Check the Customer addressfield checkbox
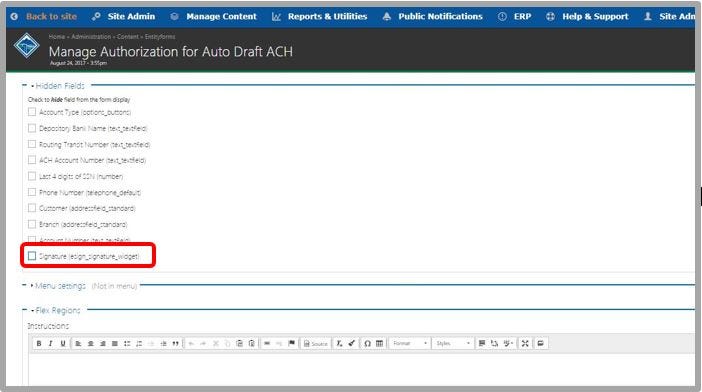Screen dimensions: 702x392 pyautogui.click(x=32, y=208)
